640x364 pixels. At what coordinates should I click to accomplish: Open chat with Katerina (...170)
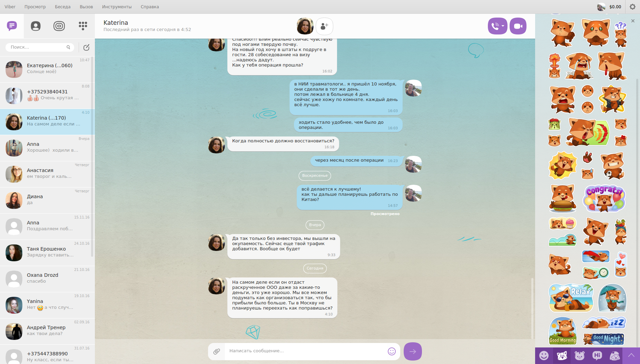coord(47,122)
